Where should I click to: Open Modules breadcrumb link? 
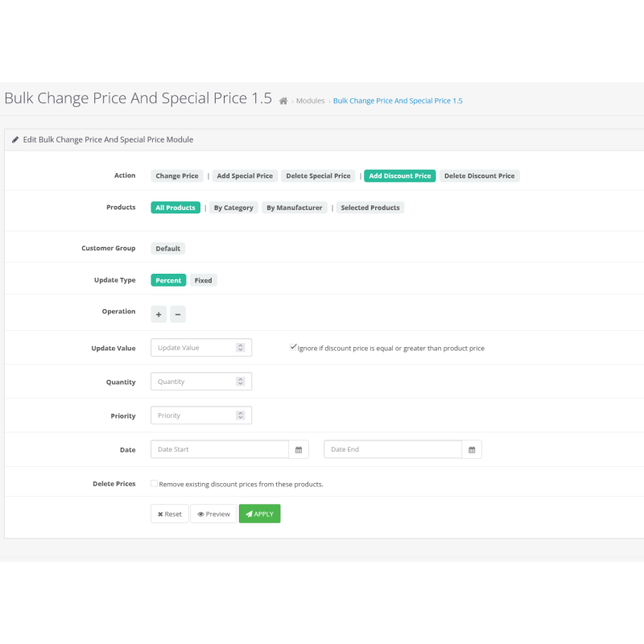pyautogui.click(x=310, y=101)
